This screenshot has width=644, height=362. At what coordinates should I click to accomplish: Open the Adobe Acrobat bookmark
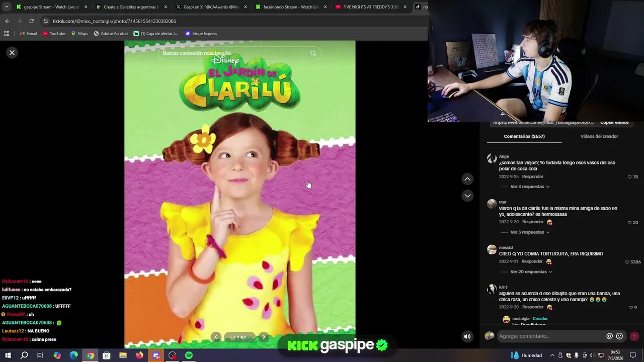[x=111, y=34]
